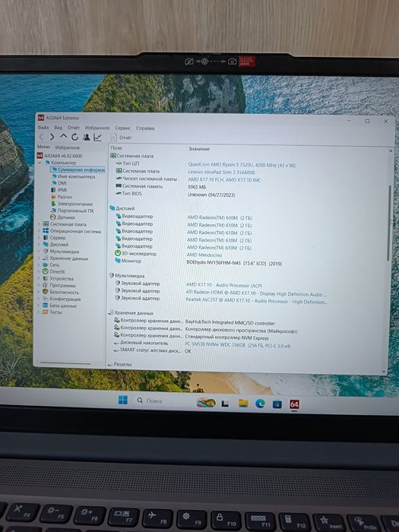The height and width of the screenshot is (532, 399).
Task: Open the Файл menu
Action: [43, 127]
